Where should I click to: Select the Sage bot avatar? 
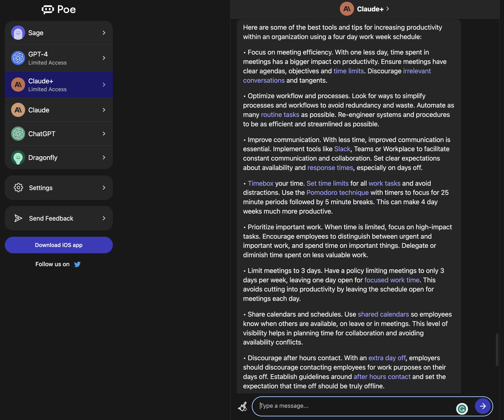tap(18, 33)
